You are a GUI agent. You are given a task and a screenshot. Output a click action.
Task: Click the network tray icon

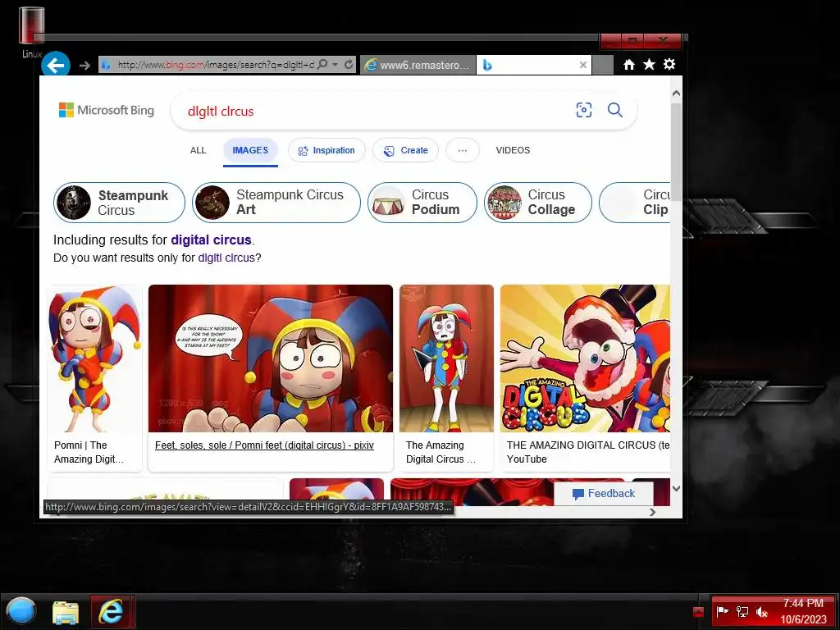tap(742, 611)
